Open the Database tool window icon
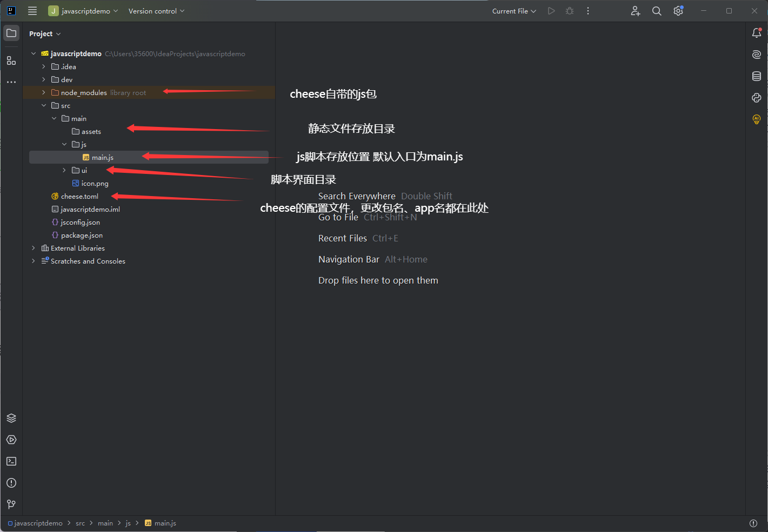This screenshot has height=532, width=768. click(757, 76)
